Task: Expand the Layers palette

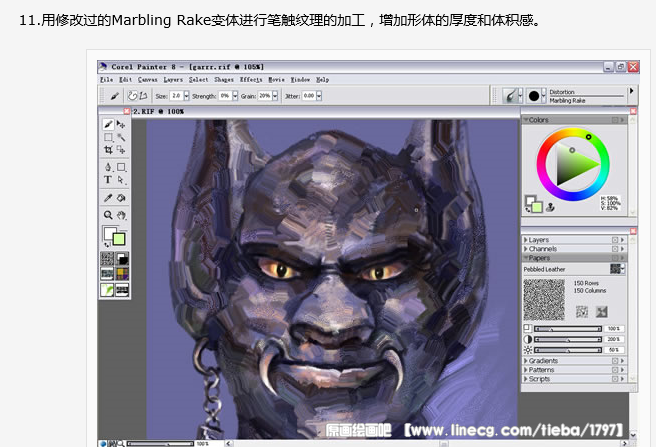Action: click(525, 240)
